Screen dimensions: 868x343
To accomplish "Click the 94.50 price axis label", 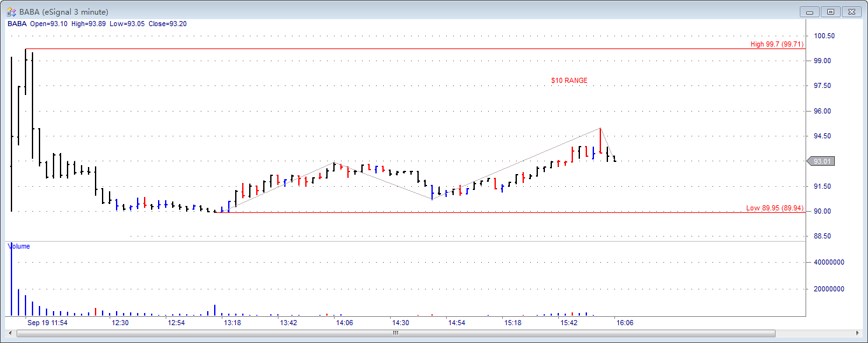I will 823,136.
